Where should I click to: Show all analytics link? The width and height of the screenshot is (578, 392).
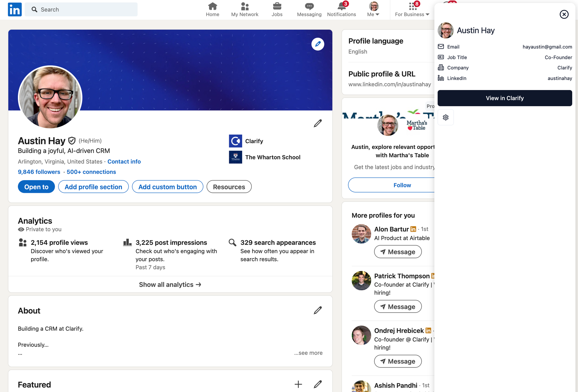coord(170,285)
